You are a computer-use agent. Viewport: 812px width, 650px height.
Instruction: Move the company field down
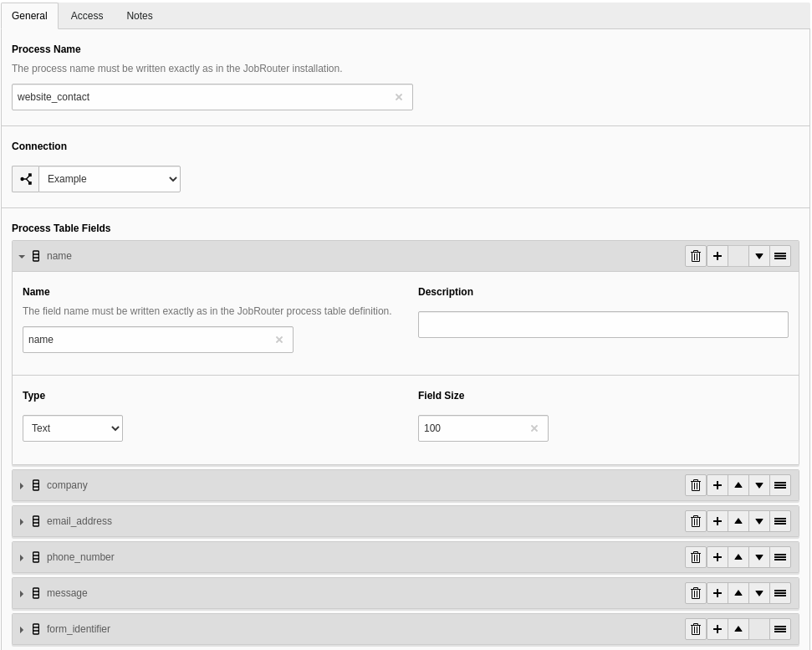pos(759,485)
